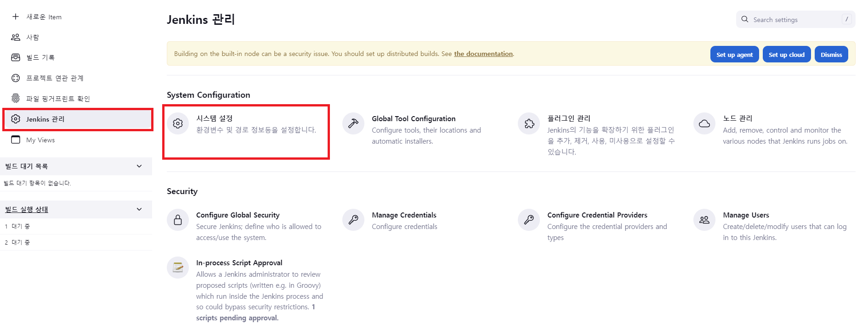Click the Jenkins 관리 page heading

pos(201,19)
